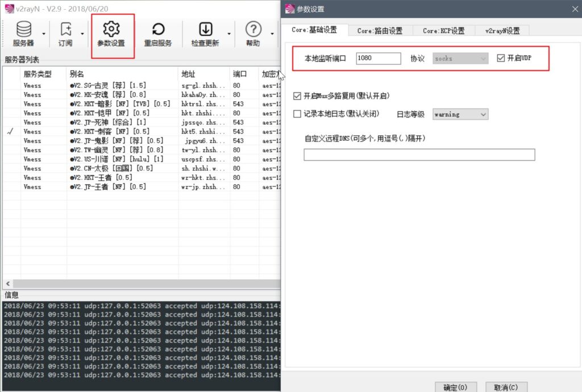
Task: Click the 本地监听端口 1080 field
Action: (x=378, y=58)
